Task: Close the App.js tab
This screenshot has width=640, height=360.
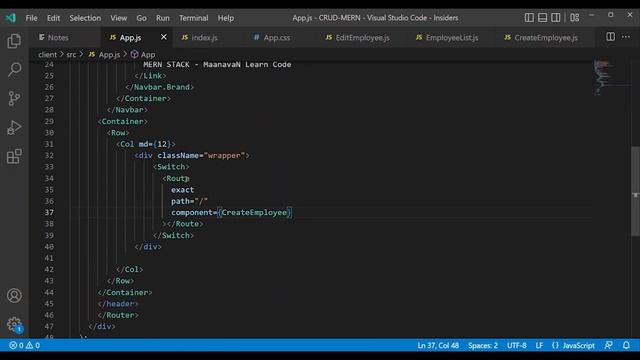Action: pos(164,37)
